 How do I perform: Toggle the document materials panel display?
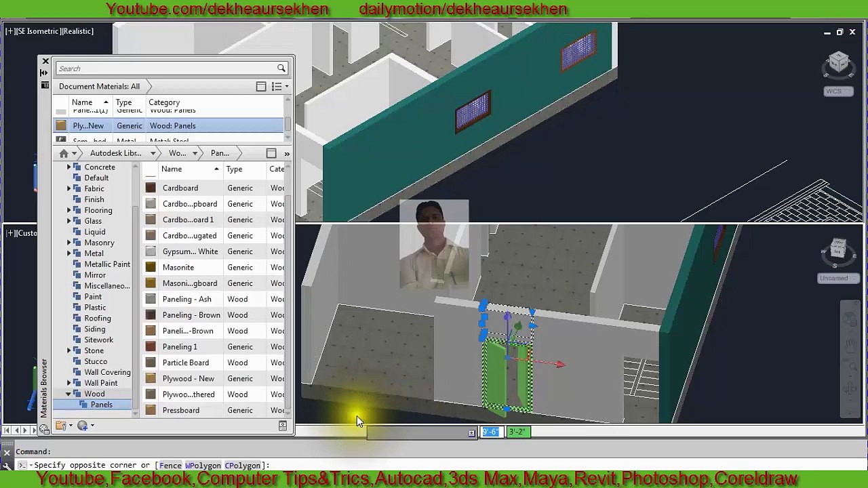pyautogui.click(x=261, y=86)
